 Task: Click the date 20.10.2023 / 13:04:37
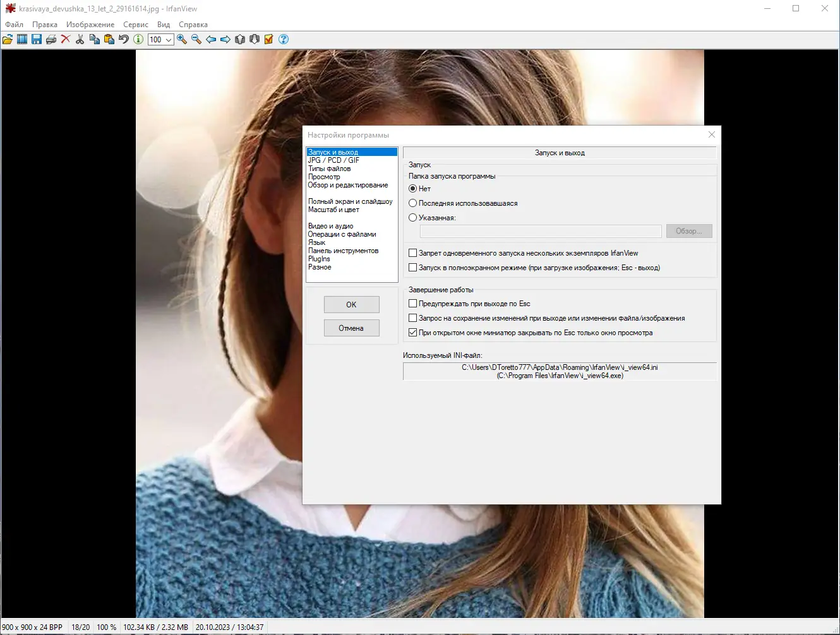click(x=230, y=627)
